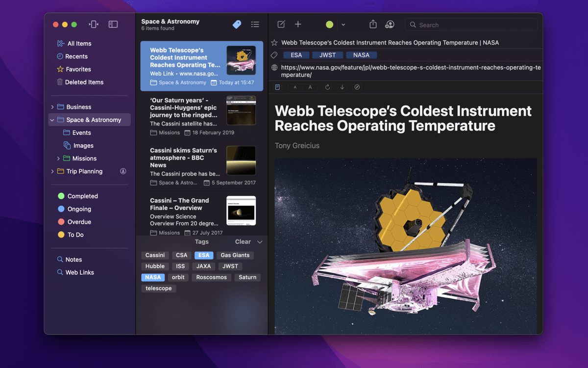The image size is (588, 368).
Task: Select the 'Our Saturn years' list item
Action: [x=202, y=116]
